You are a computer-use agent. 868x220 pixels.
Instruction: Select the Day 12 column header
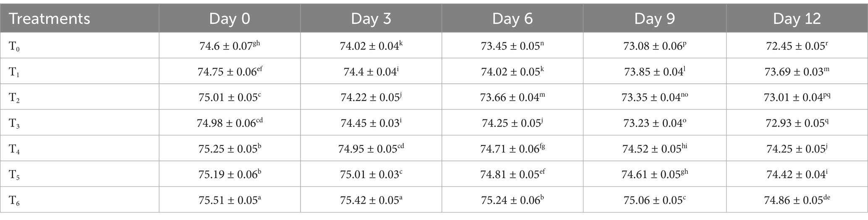click(x=797, y=19)
